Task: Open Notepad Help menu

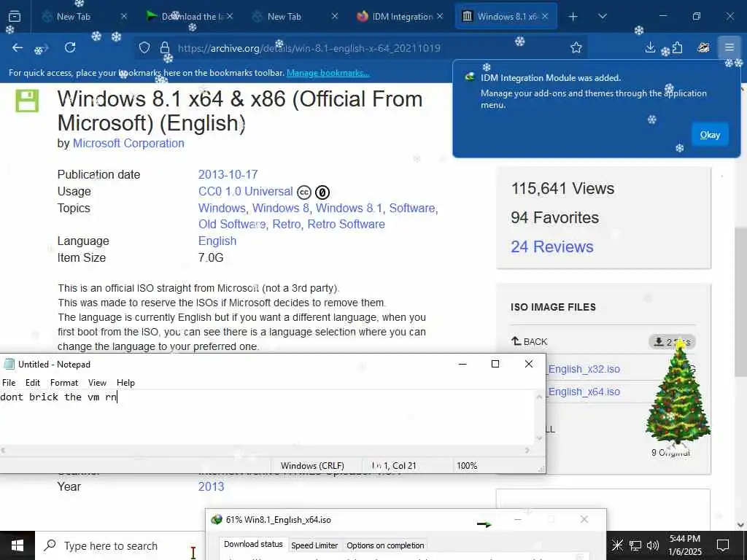Action: coord(125,383)
